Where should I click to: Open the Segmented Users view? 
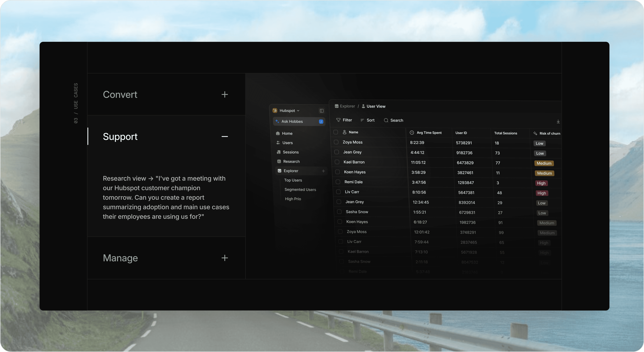(x=300, y=190)
